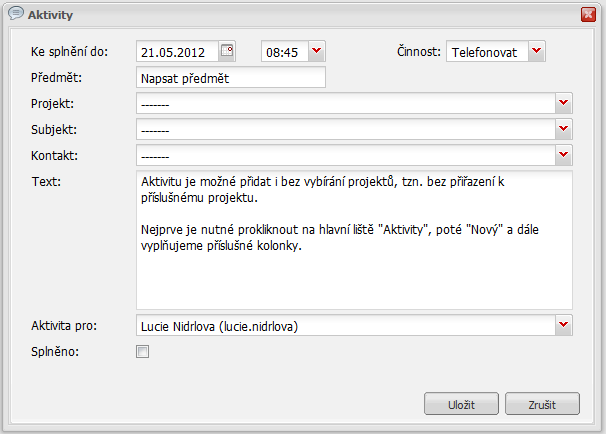The width and height of the screenshot is (606, 434).
Task: Open the calendar date picker icon
Action: coord(227,51)
